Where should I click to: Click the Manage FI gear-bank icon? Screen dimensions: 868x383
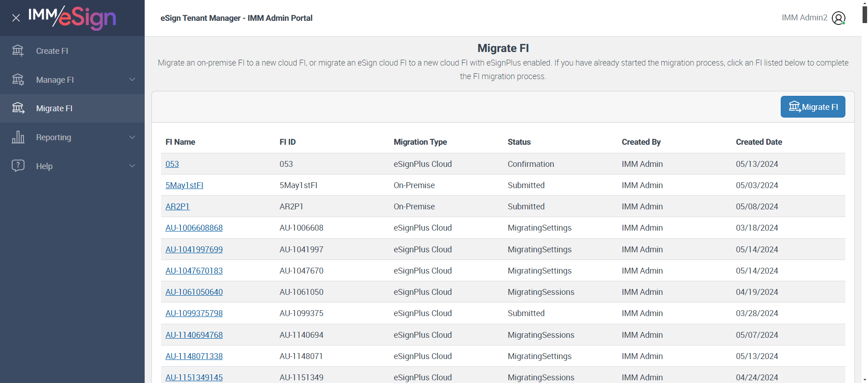[x=18, y=80]
